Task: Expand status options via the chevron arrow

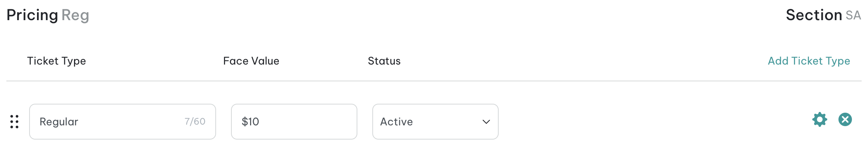Action: [x=486, y=122]
